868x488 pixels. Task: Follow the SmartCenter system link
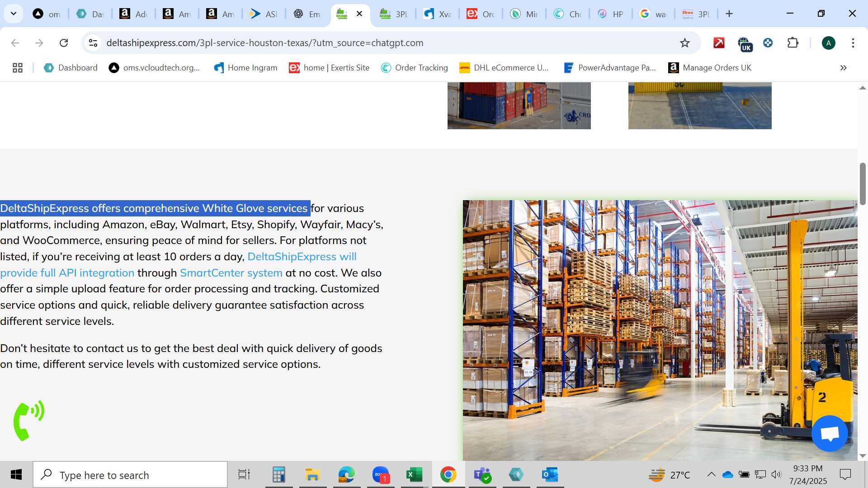(231, 273)
